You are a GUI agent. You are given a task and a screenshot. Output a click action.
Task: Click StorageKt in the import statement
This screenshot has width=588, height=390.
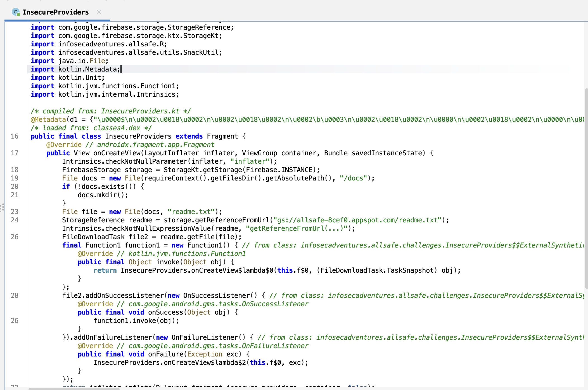point(201,36)
